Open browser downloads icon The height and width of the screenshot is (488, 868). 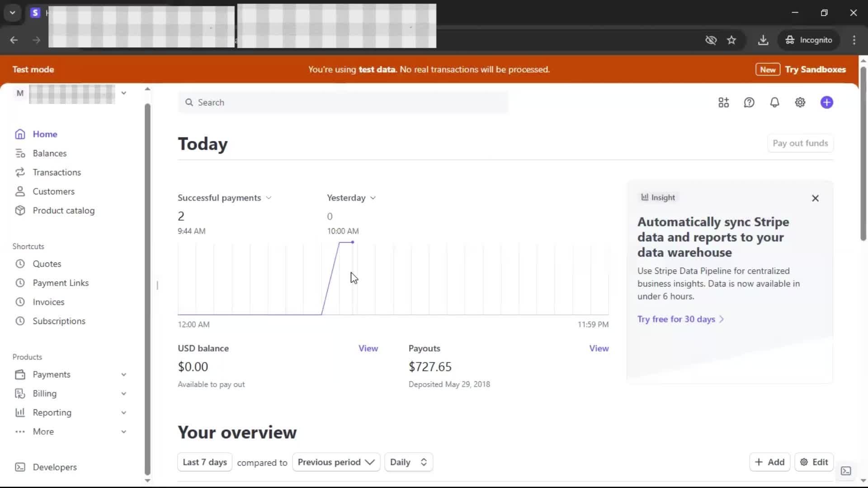(x=763, y=40)
